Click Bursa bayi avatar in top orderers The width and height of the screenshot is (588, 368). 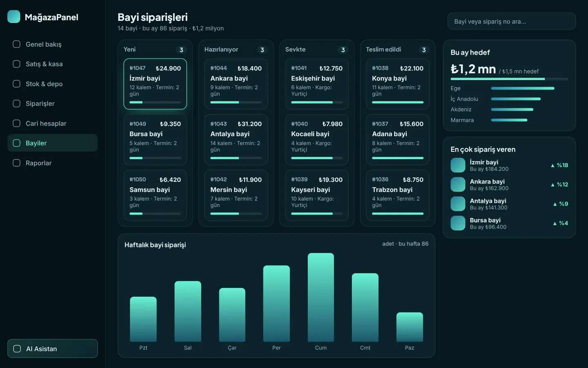(458, 223)
